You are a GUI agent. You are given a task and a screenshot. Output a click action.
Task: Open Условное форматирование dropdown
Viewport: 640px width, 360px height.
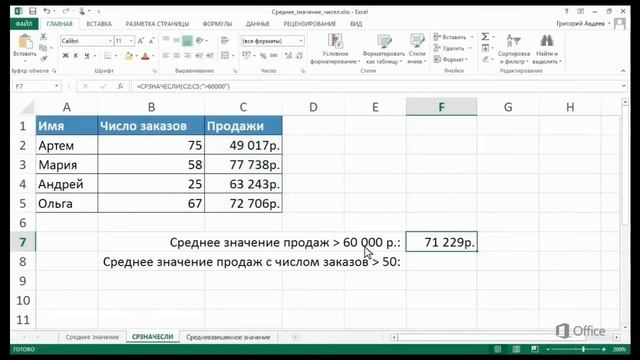pos(335,49)
